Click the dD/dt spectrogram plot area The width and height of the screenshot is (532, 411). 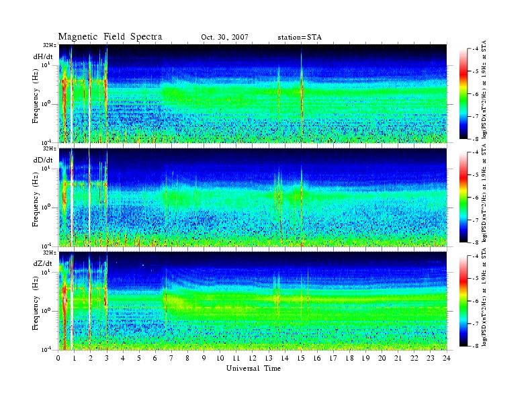click(x=253, y=197)
